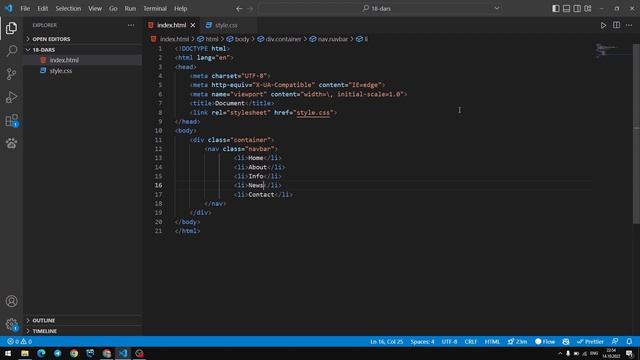Click Prettier status in status bar
The height and width of the screenshot is (360, 640).
coord(590,341)
